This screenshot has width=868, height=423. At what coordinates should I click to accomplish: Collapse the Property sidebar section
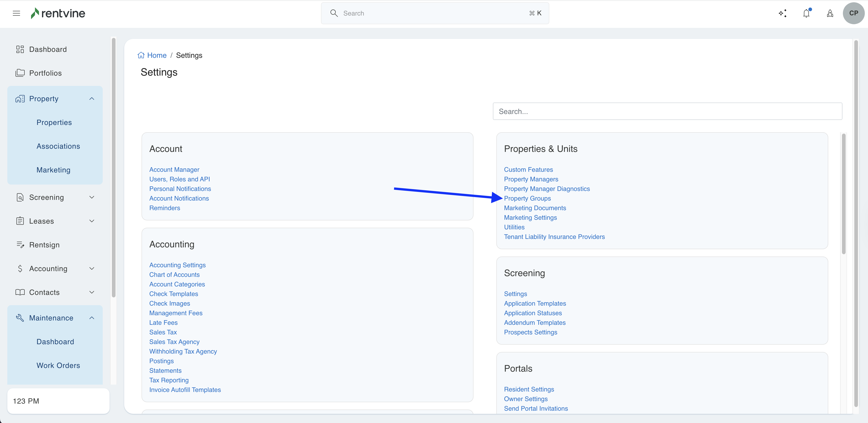coord(92,98)
